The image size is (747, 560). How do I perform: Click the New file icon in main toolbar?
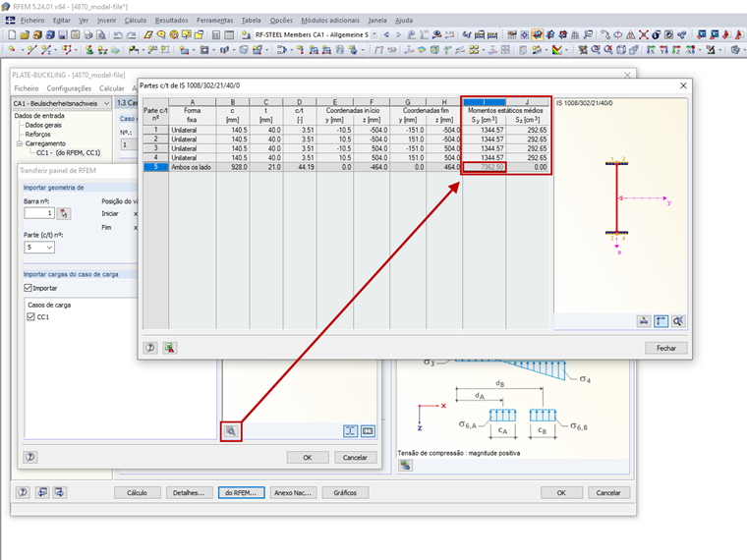point(12,34)
